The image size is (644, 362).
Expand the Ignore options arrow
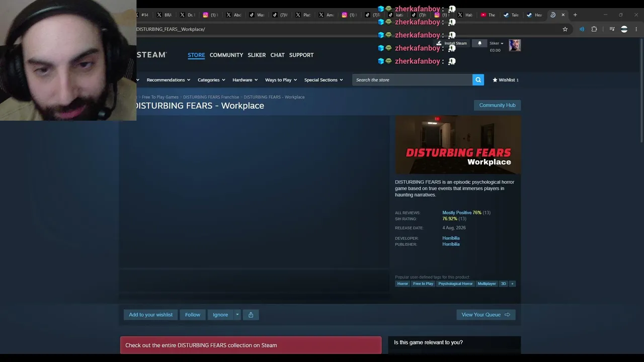237,315
